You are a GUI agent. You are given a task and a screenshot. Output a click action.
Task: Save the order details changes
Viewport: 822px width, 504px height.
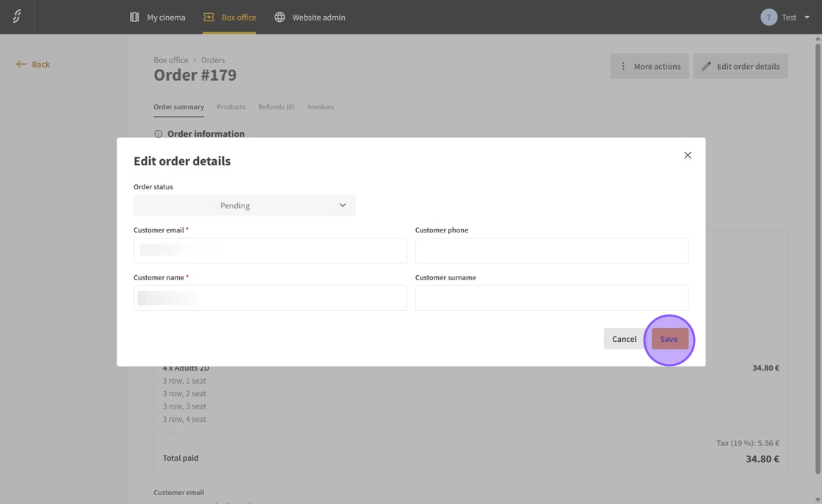coord(669,339)
